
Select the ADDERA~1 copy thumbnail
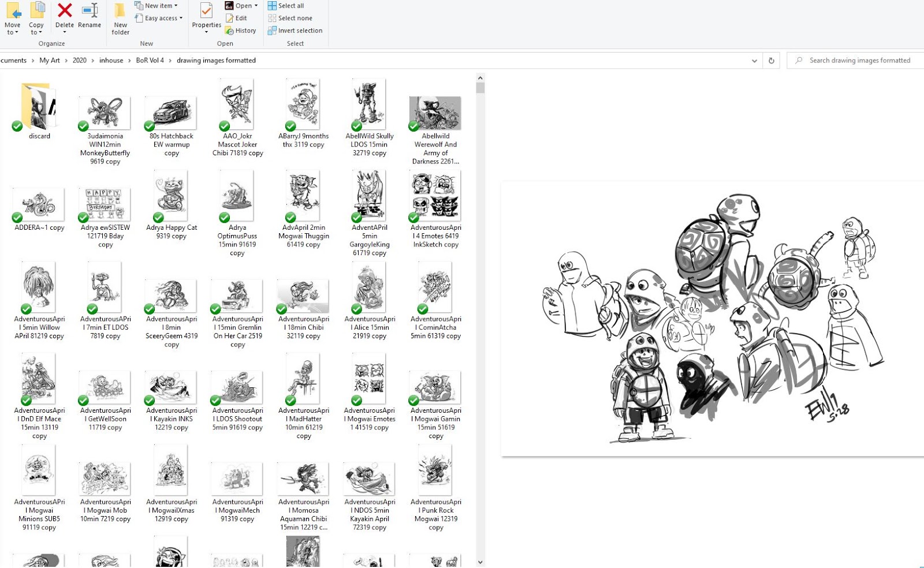(x=39, y=205)
